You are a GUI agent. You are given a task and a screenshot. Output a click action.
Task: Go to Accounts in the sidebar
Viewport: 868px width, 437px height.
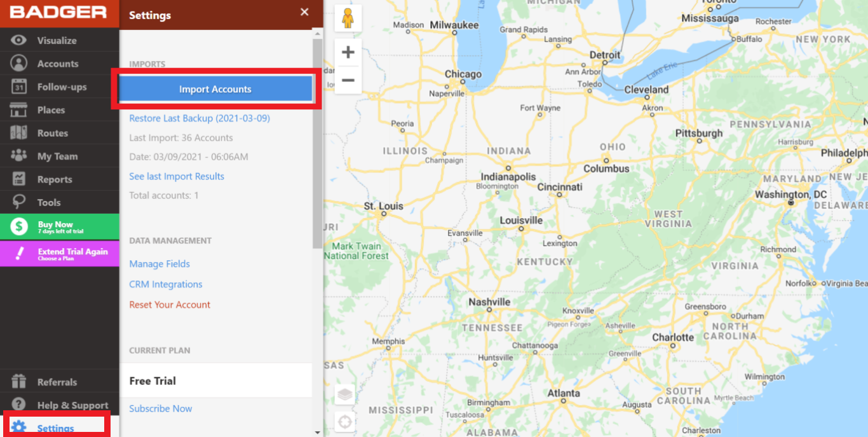coord(59,64)
